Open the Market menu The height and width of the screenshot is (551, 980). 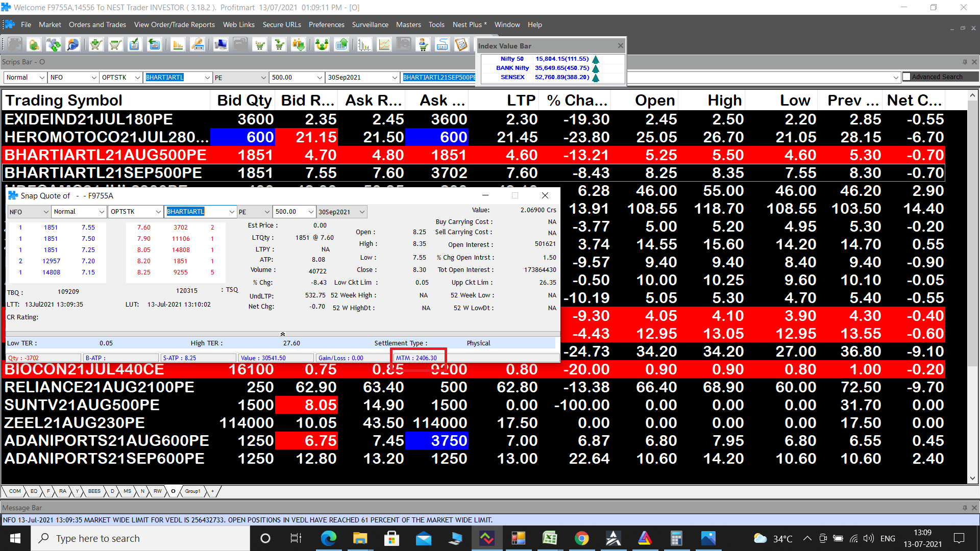[x=50, y=24]
